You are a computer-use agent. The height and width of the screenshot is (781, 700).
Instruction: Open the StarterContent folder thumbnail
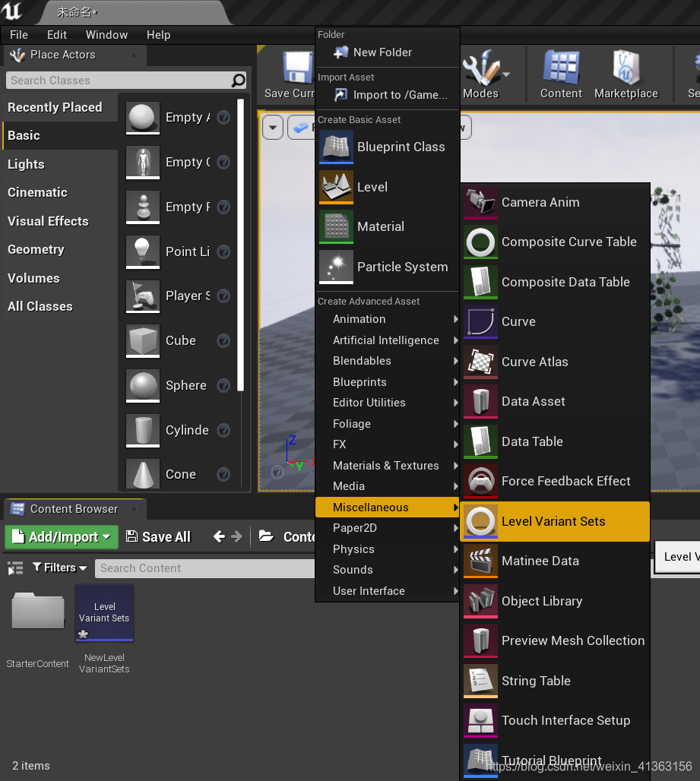(36, 610)
